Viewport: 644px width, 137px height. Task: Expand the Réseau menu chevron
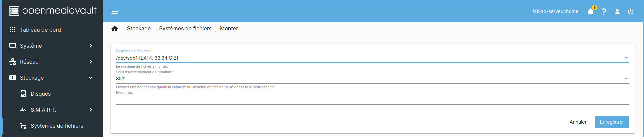click(91, 62)
